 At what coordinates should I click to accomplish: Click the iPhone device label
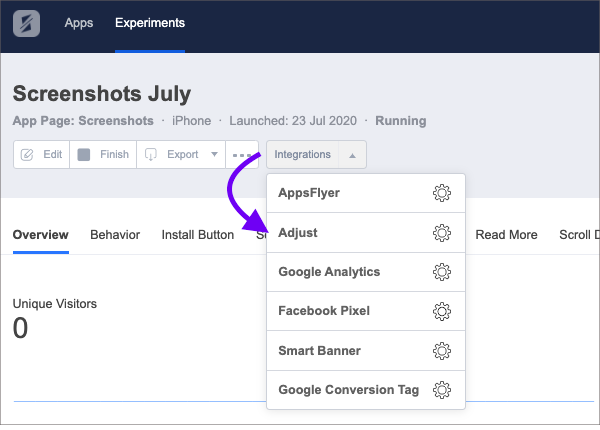tap(191, 121)
